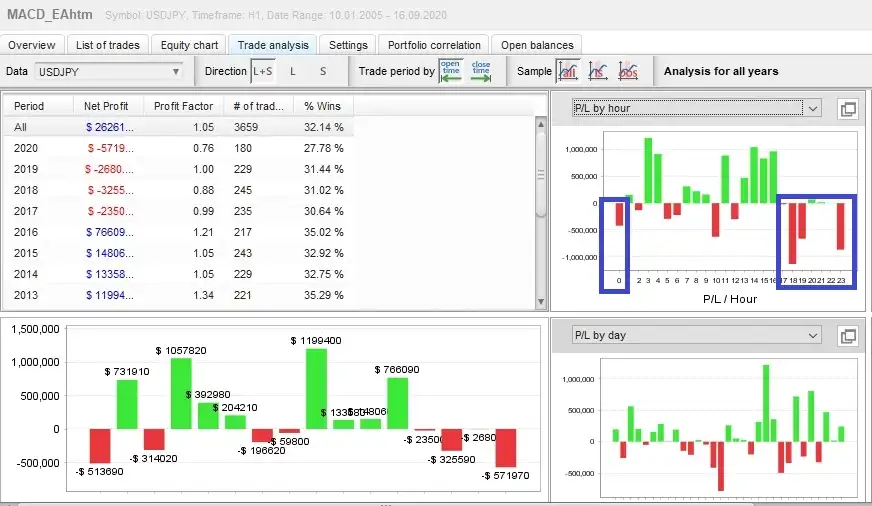Screen dimensions: 872x506
Task: Expand the P/L by day dropdown
Action: coord(695,335)
